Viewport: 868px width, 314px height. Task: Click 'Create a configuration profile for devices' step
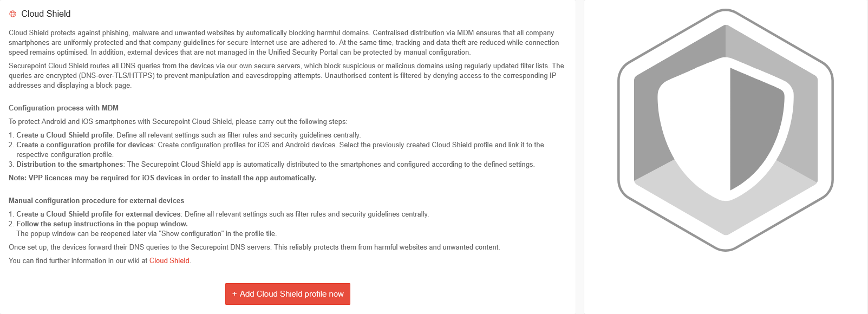(86, 145)
